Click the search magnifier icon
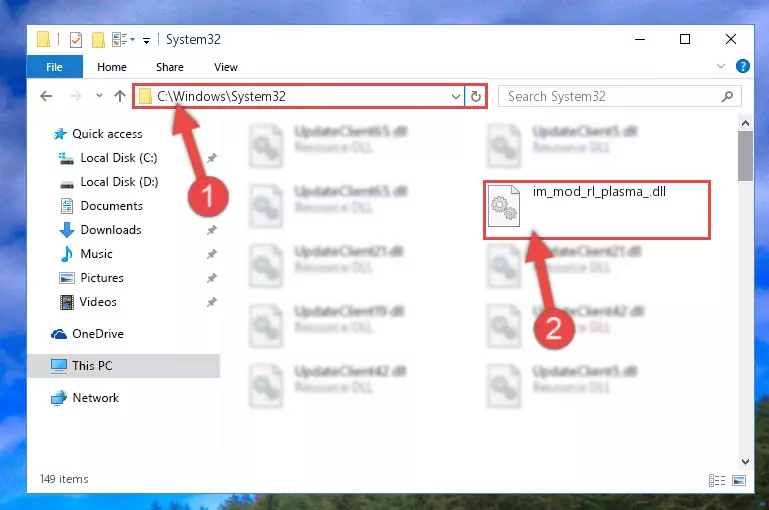This screenshot has width=769, height=510. pyautogui.click(x=727, y=97)
